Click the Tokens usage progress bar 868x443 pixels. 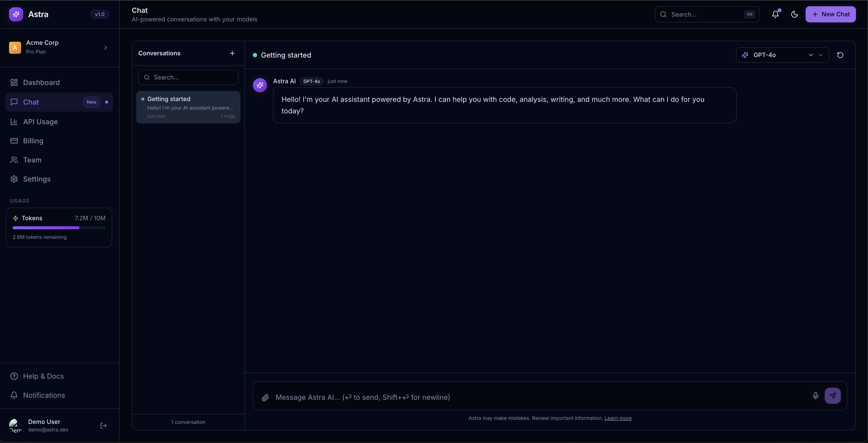(59, 228)
